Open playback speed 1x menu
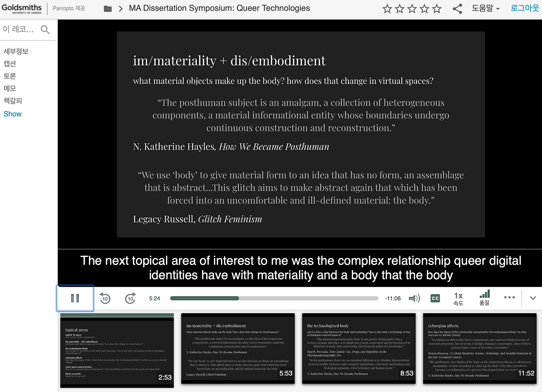 458,298
